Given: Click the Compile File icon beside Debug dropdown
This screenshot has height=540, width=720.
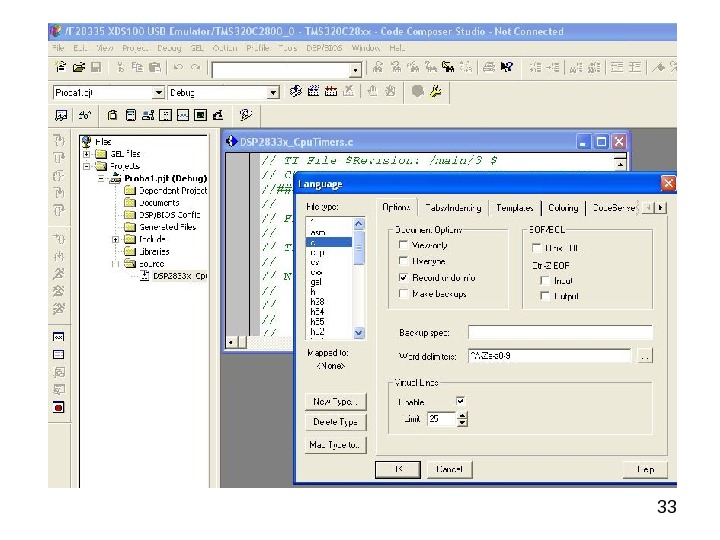Looking at the screenshot, I should pos(296,91).
